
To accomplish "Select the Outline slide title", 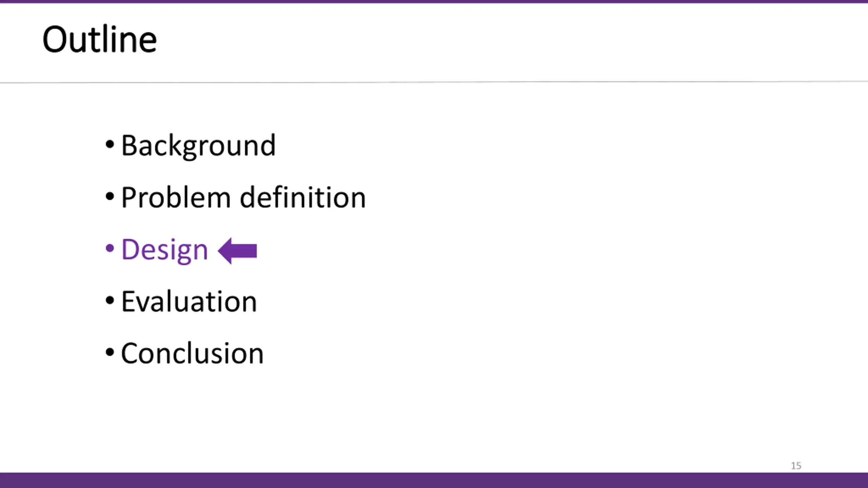I will pyautogui.click(x=99, y=39).
